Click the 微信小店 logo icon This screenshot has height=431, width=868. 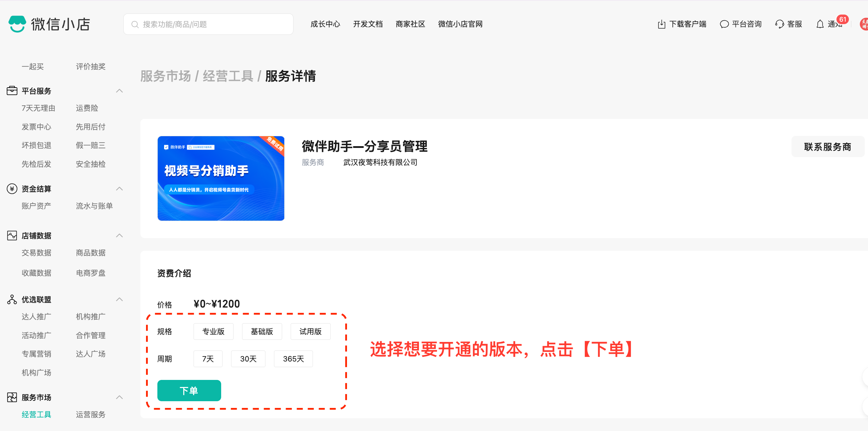pyautogui.click(x=17, y=24)
